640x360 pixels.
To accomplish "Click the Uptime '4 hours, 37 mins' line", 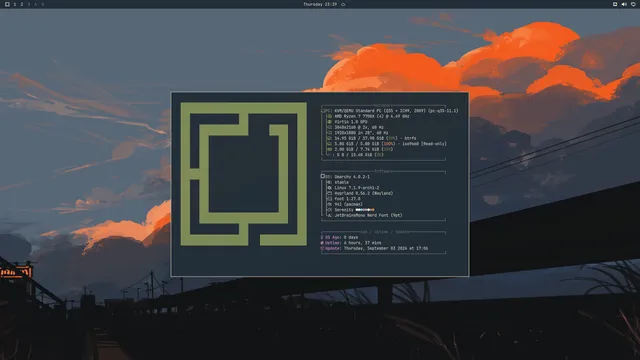I will point(351,243).
